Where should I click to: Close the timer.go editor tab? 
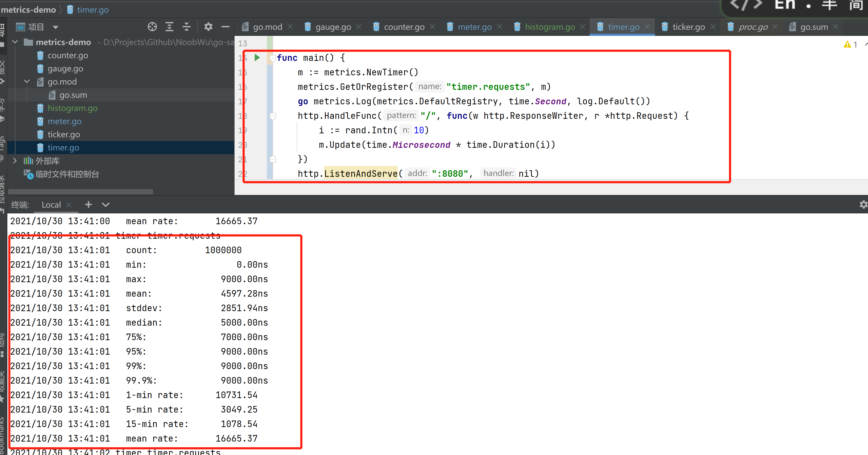(647, 27)
